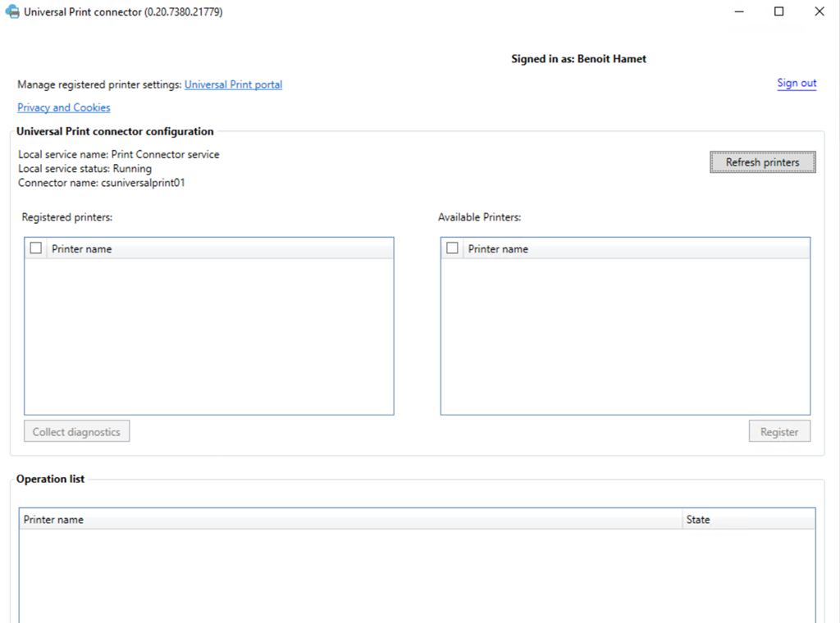This screenshot has width=840, height=623.
Task: Click the 'Operation list' group heading
Action: coord(50,479)
